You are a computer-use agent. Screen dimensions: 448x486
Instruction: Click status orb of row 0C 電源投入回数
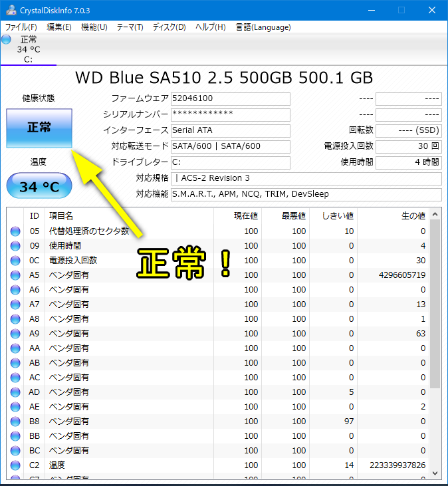pyautogui.click(x=15, y=261)
